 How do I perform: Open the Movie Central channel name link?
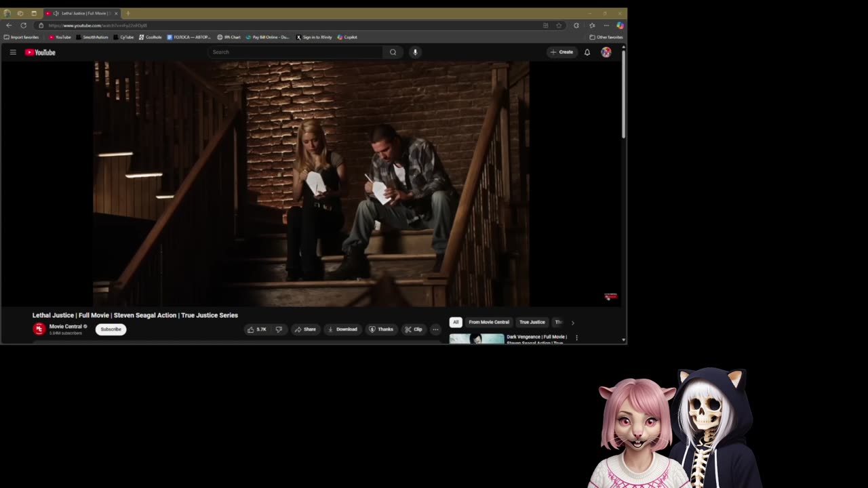65,327
